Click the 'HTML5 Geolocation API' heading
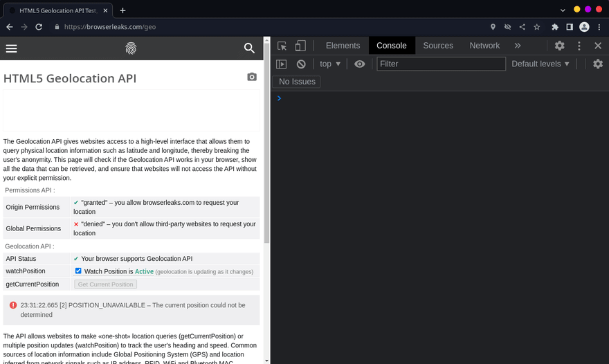The image size is (609, 364). point(70,78)
